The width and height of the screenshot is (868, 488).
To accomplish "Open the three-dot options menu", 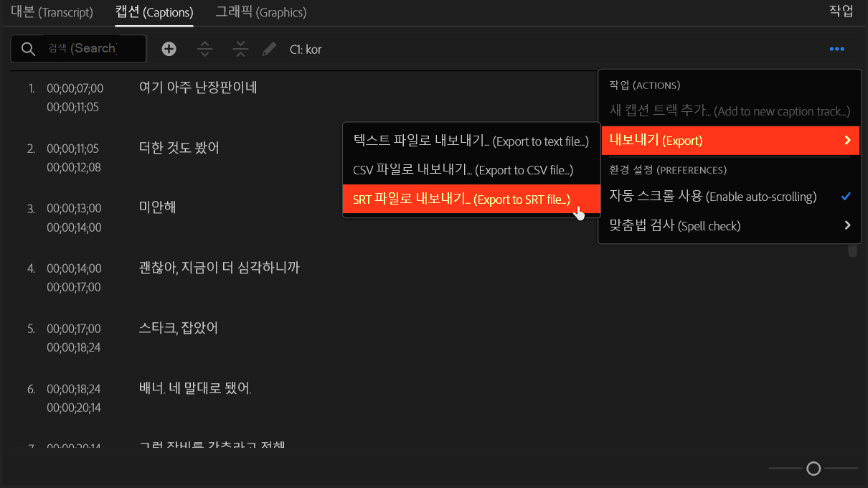I will tap(836, 49).
